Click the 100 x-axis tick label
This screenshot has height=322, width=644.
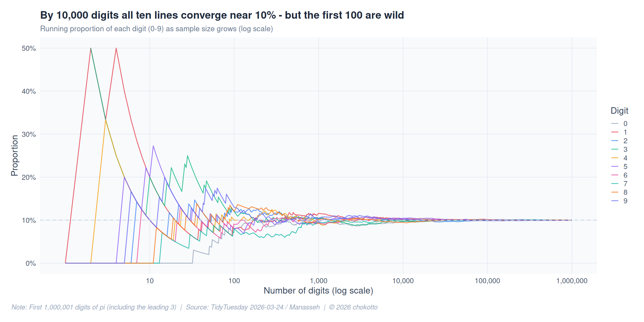click(x=234, y=281)
